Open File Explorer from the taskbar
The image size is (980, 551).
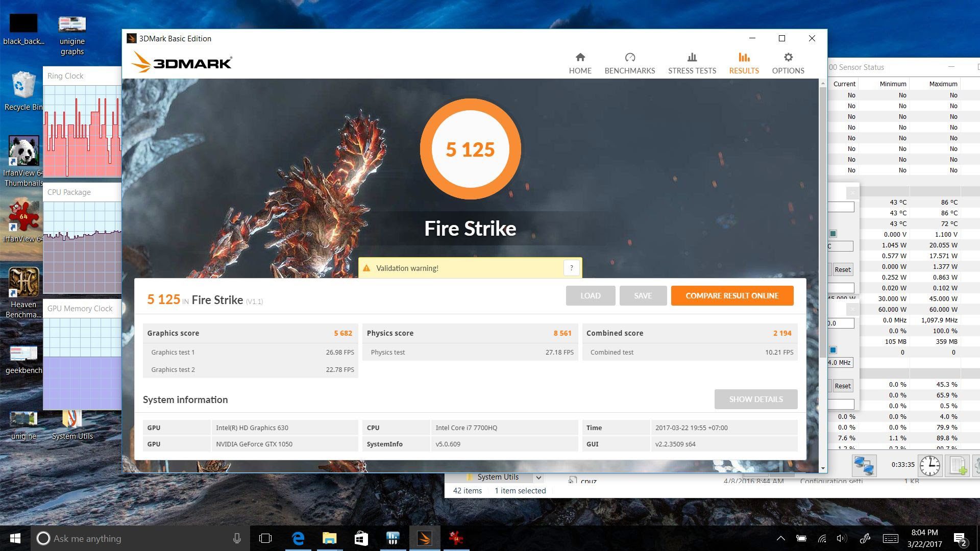[x=329, y=538]
